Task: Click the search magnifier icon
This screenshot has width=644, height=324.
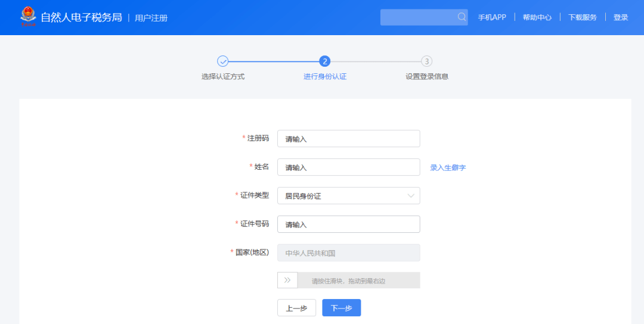Action: (x=462, y=17)
